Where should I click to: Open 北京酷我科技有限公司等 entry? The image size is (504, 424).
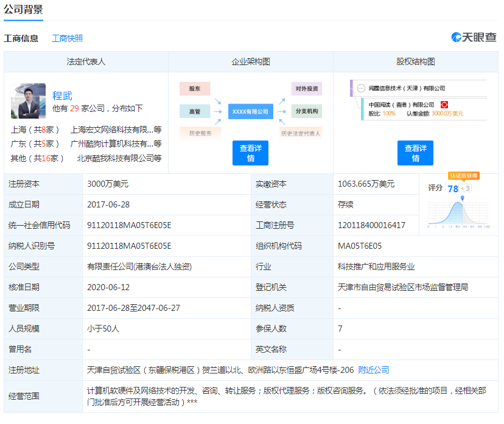tap(119, 158)
